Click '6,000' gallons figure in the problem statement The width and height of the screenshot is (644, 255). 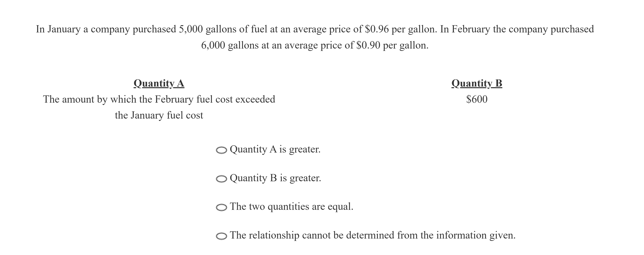pyautogui.click(x=213, y=45)
